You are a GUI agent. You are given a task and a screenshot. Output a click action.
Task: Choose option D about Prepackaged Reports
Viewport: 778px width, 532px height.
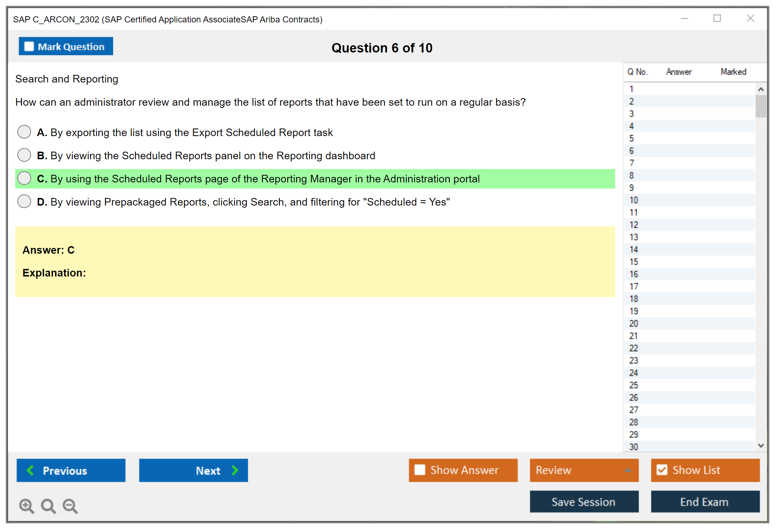pos(24,202)
